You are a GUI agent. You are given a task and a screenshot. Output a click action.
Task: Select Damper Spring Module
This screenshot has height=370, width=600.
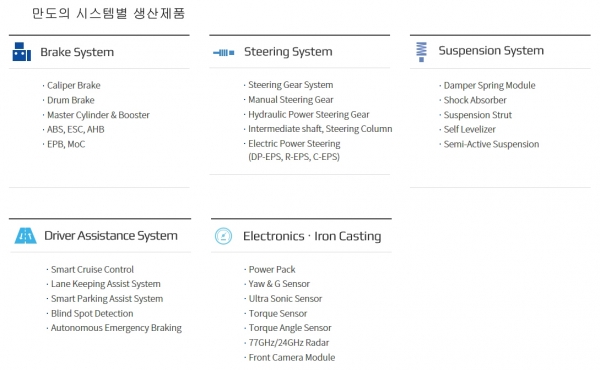tap(489, 85)
